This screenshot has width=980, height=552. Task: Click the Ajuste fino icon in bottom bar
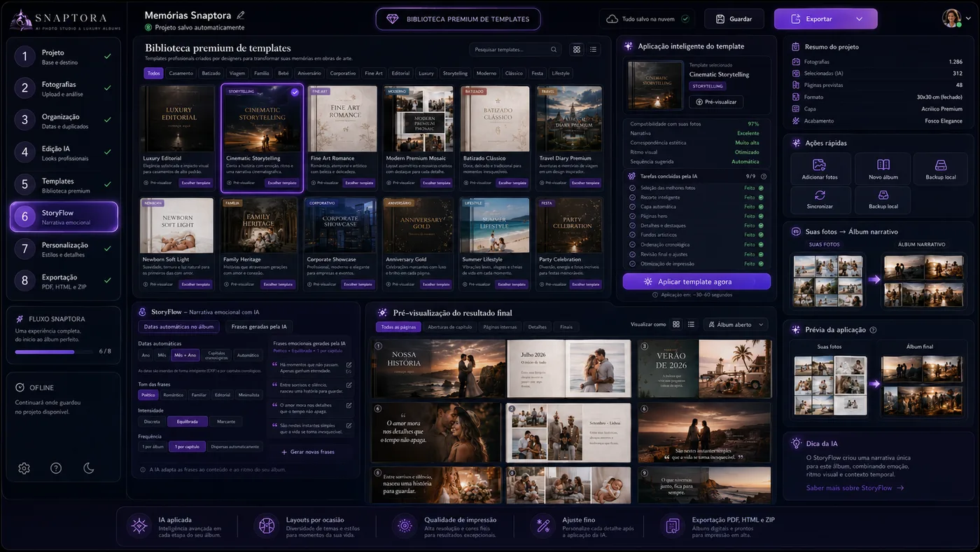click(x=542, y=525)
